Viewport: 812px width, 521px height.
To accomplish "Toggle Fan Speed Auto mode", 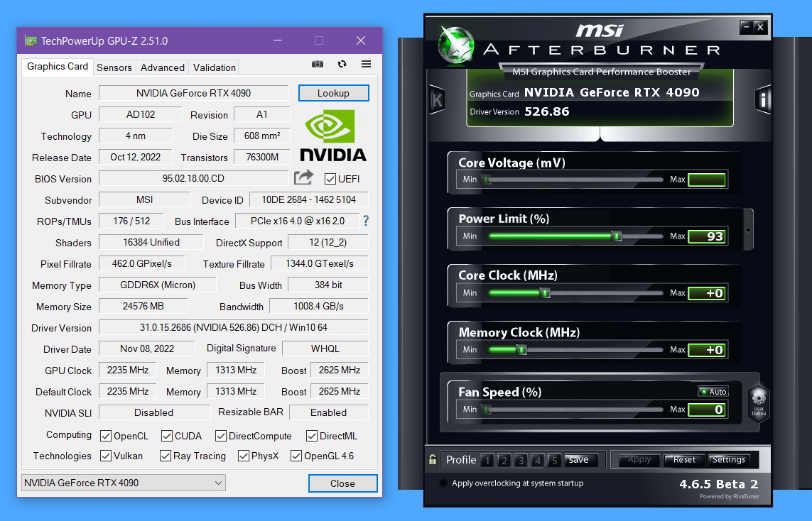I will coord(713,392).
